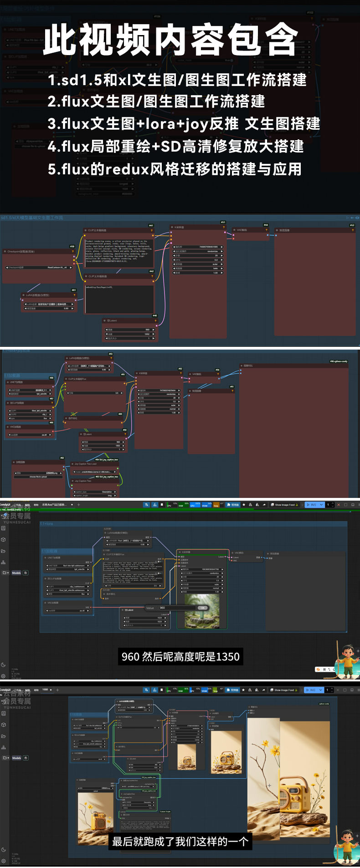Open node library cube icon in the 960-subtitle sidebar
This screenshot has height=868, width=360.
pos(3,539)
